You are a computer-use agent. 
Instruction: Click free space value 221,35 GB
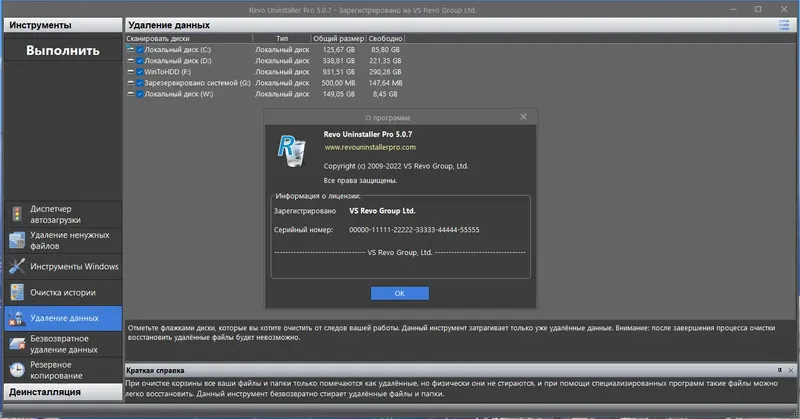click(x=385, y=61)
